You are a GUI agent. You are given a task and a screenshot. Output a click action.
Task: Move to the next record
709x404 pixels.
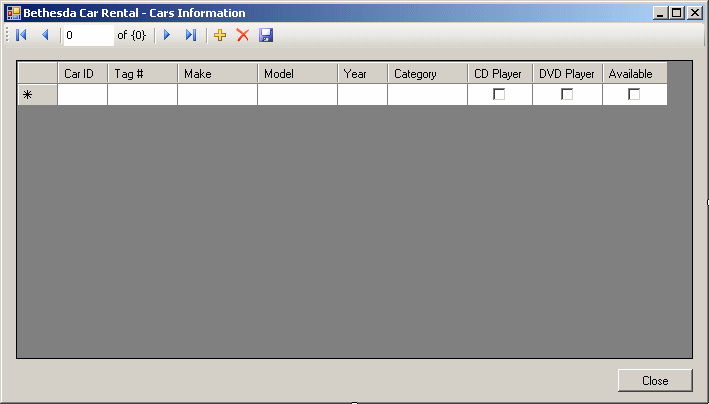click(x=167, y=35)
